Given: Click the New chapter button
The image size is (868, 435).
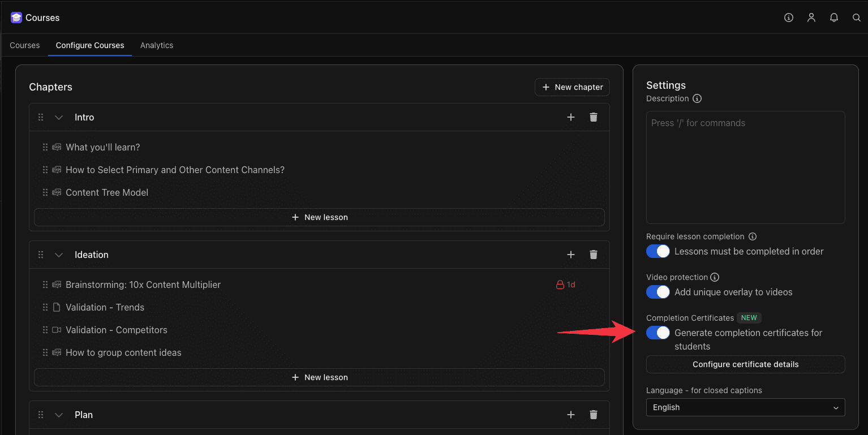Looking at the screenshot, I should point(572,87).
